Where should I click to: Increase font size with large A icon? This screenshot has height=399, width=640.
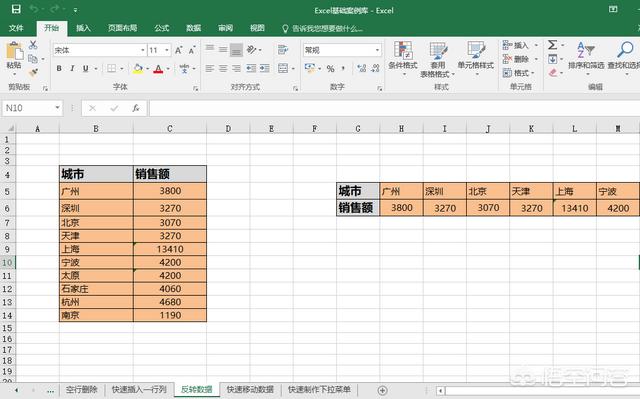coord(178,50)
